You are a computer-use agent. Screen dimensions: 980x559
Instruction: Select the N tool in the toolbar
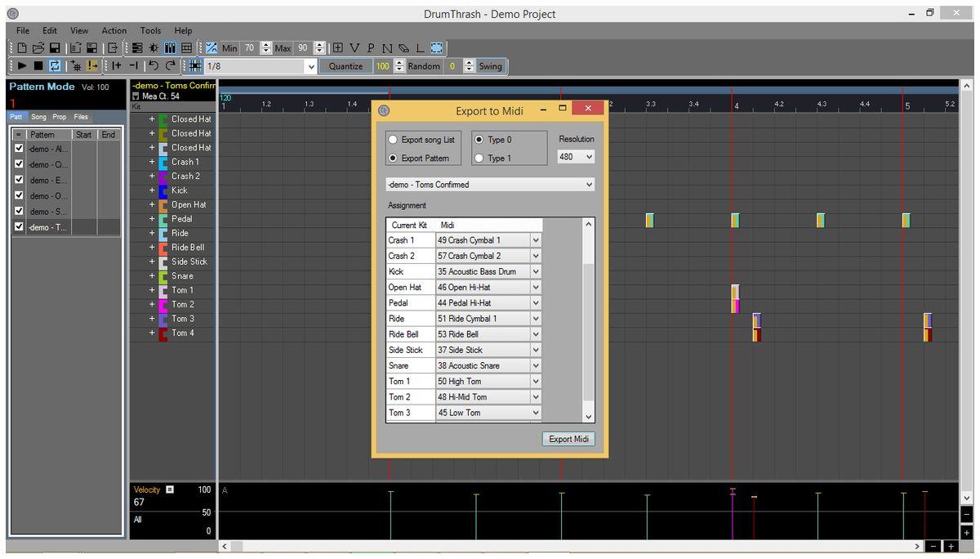tap(387, 48)
